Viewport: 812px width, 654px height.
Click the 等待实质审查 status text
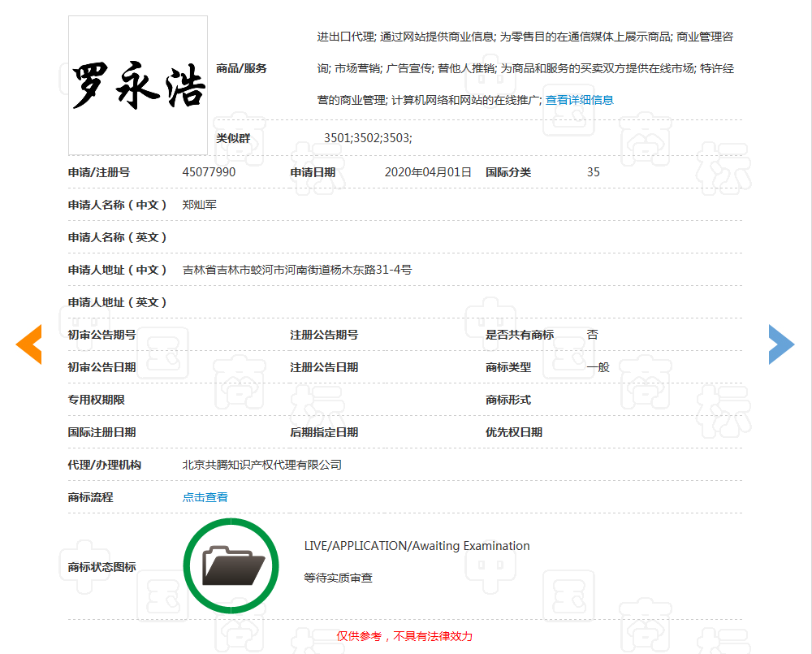339,578
